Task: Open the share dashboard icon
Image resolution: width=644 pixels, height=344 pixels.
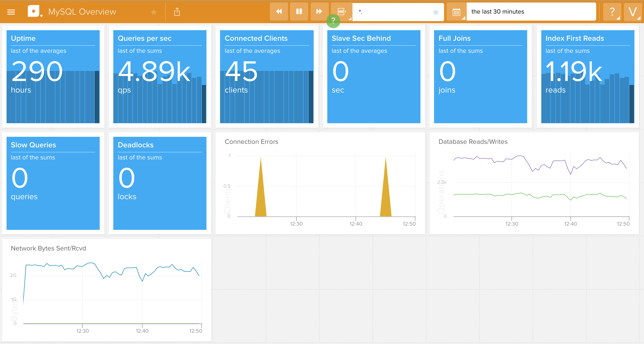Action: (177, 12)
